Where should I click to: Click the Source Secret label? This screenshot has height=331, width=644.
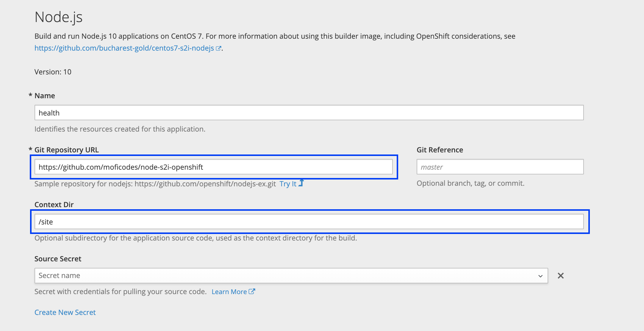tap(58, 259)
